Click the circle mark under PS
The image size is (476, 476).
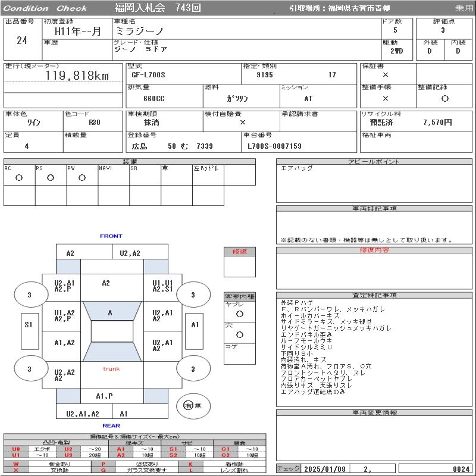click(51, 177)
